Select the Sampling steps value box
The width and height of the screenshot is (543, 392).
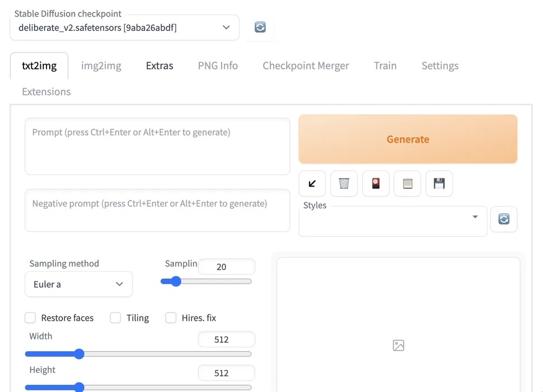pyautogui.click(x=226, y=267)
